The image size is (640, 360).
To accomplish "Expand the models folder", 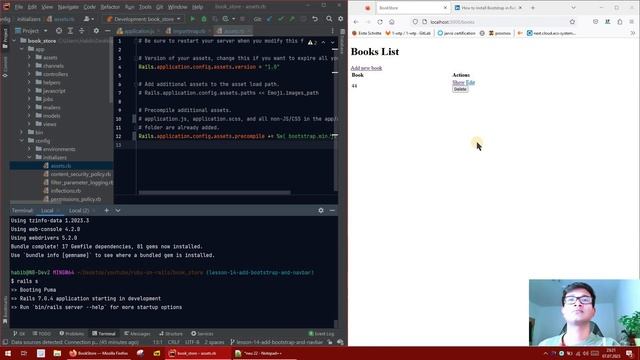I will click(x=29, y=116).
